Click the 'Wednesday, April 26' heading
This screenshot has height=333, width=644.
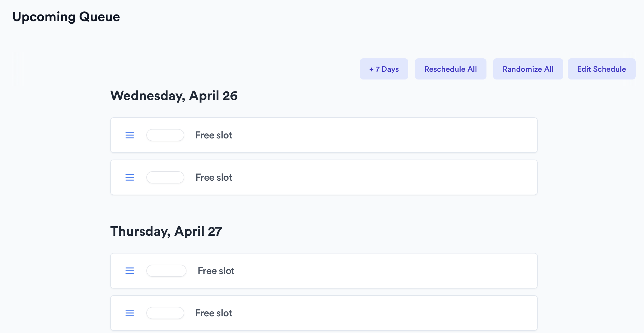pos(174,96)
